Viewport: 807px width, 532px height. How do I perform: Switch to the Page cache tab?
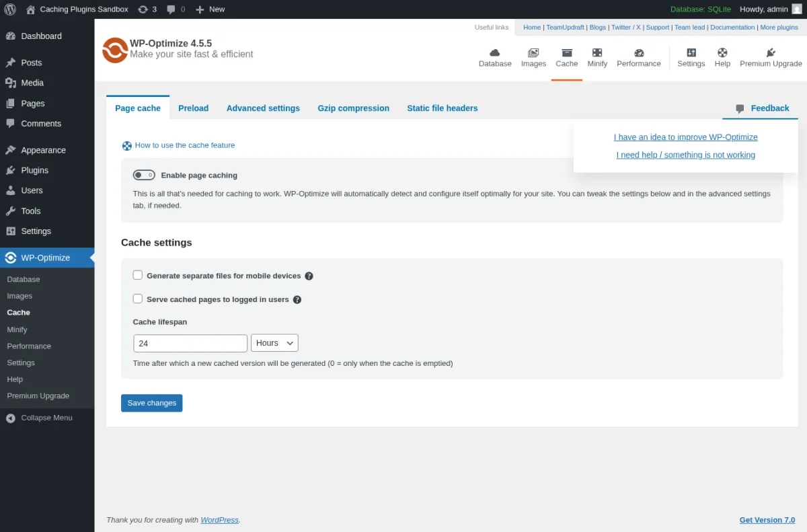click(x=138, y=108)
